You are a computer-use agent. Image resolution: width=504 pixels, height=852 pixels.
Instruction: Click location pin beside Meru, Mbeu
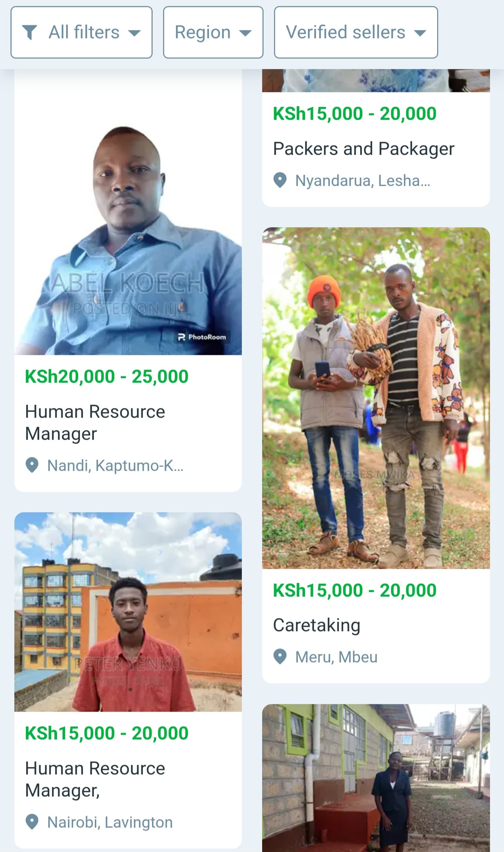click(280, 657)
